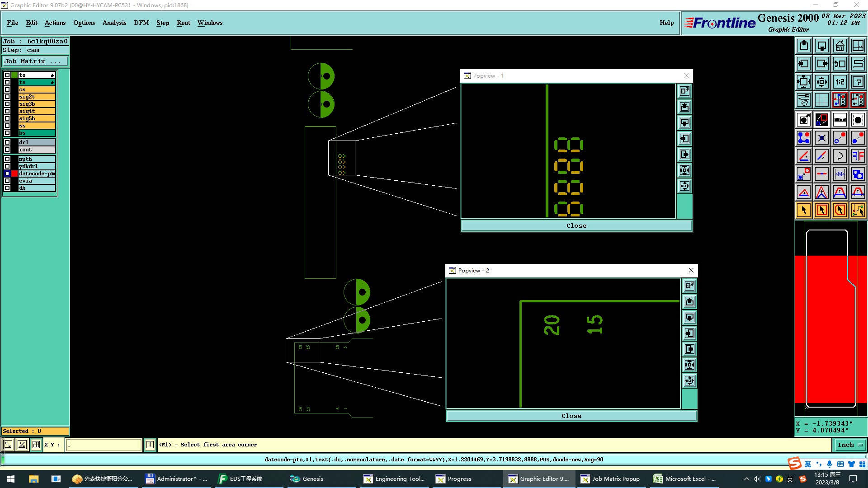Toggle checkbox for the datecode-pto layer
Screen dimensions: 868x488
pos(7,174)
